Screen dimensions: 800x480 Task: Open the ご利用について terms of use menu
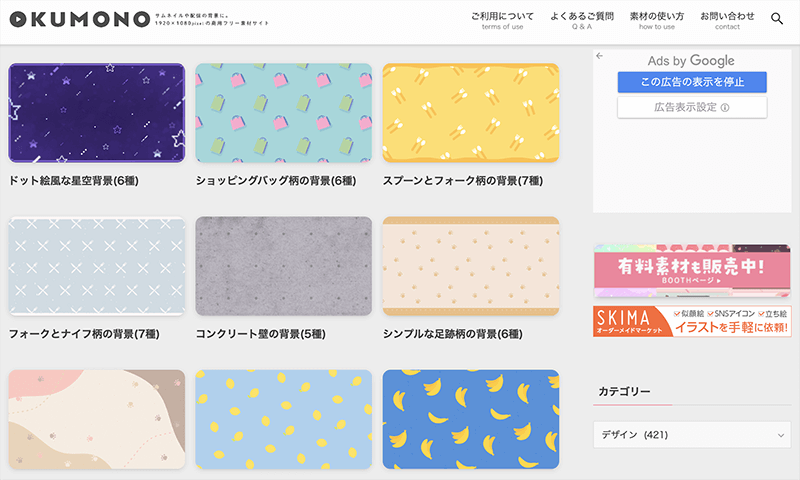[502, 20]
